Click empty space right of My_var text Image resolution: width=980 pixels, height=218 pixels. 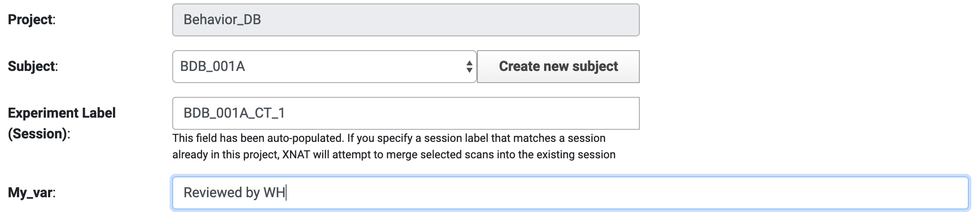(x=606, y=193)
